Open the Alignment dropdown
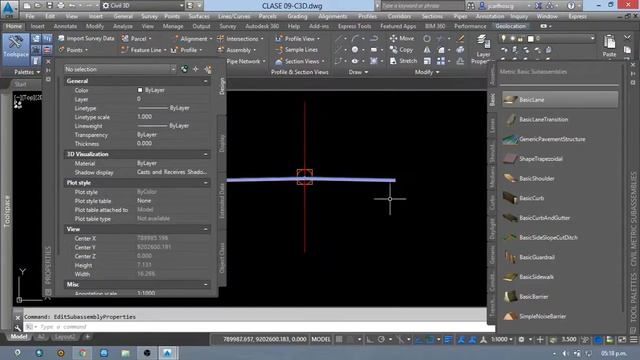This screenshot has height=360, width=640. click(x=193, y=39)
